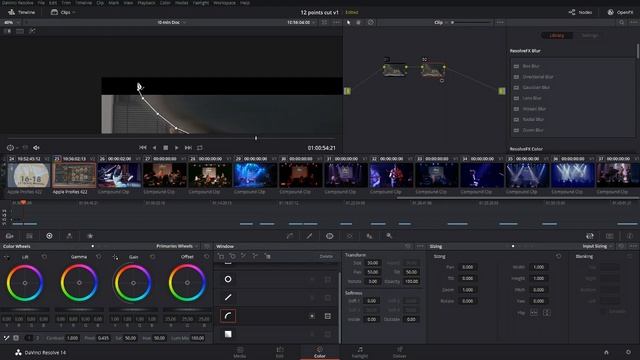This screenshot has height=360, width=640.
Task: Switch to the Media page
Action: 240,352
